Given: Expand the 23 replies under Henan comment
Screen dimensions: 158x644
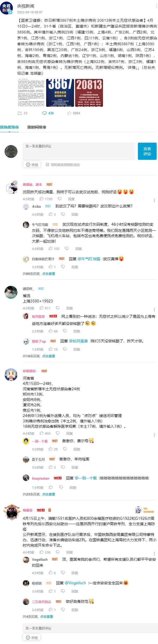Looking at the screenshot, I should (49, 494).
